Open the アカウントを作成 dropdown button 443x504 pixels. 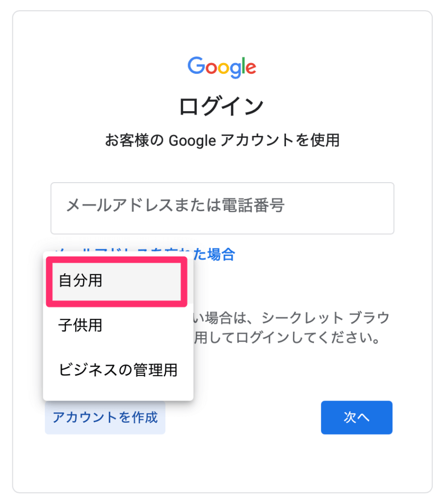[x=105, y=417]
